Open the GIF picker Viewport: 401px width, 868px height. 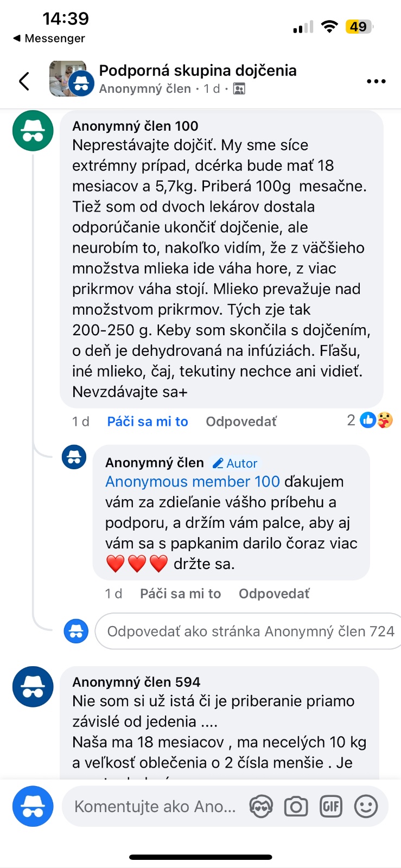331,807
